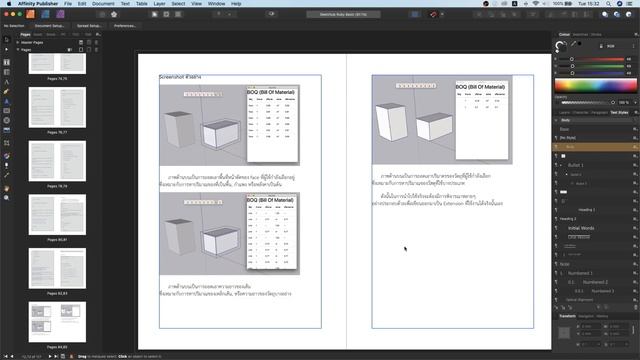The width and height of the screenshot is (640, 360).
Task: Click the Preferences button
Action: pos(124,26)
